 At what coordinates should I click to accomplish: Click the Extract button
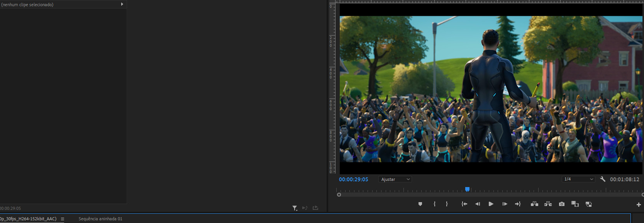(x=548, y=204)
